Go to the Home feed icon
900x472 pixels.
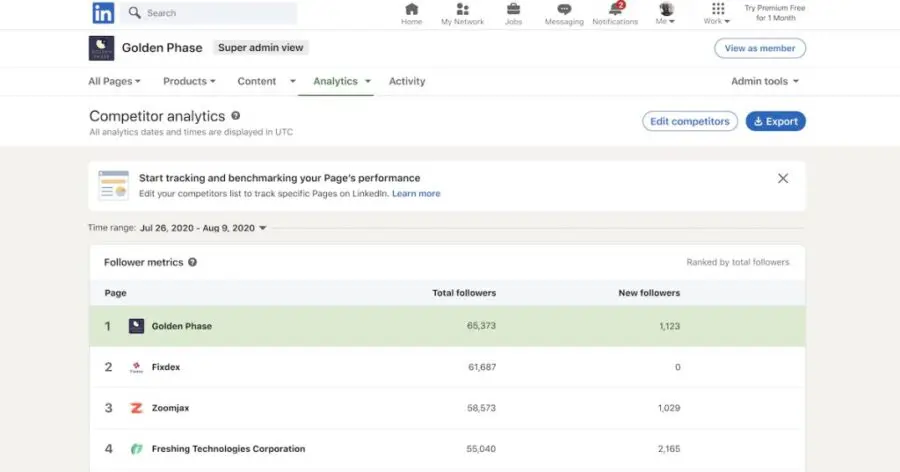[412, 9]
